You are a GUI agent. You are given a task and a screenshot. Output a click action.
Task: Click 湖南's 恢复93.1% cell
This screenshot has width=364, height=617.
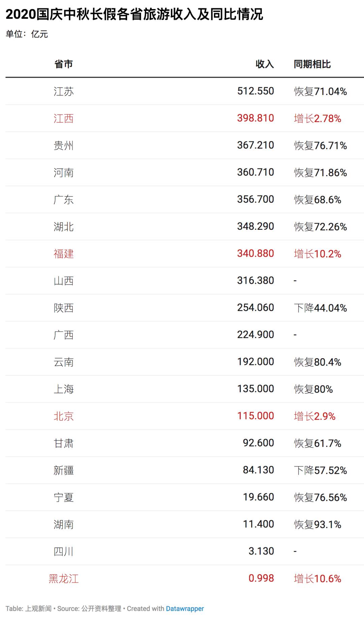(x=317, y=524)
